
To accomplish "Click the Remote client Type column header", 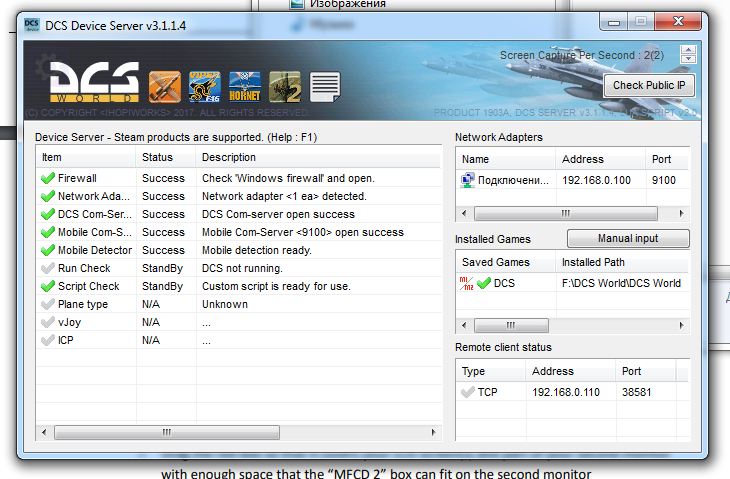I will (491, 371).
